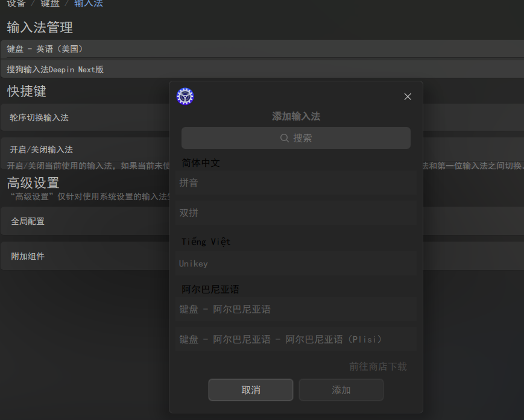Focus the 搜索 input field
Image resolution: width=524 pixels, height=420 pixels.
(x=295, y=138)
